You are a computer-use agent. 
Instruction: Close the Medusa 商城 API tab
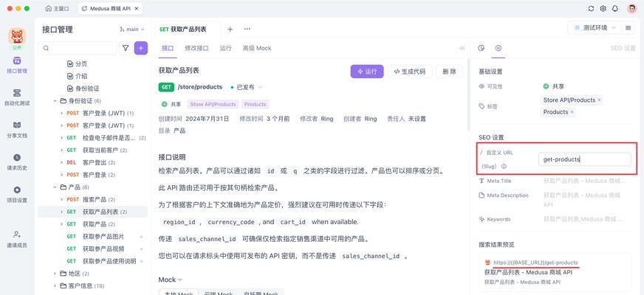pos(137,8)
